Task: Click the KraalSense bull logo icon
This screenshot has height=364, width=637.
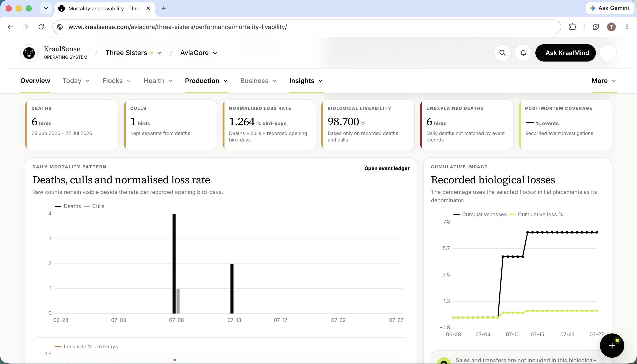Action: (29, 53)
